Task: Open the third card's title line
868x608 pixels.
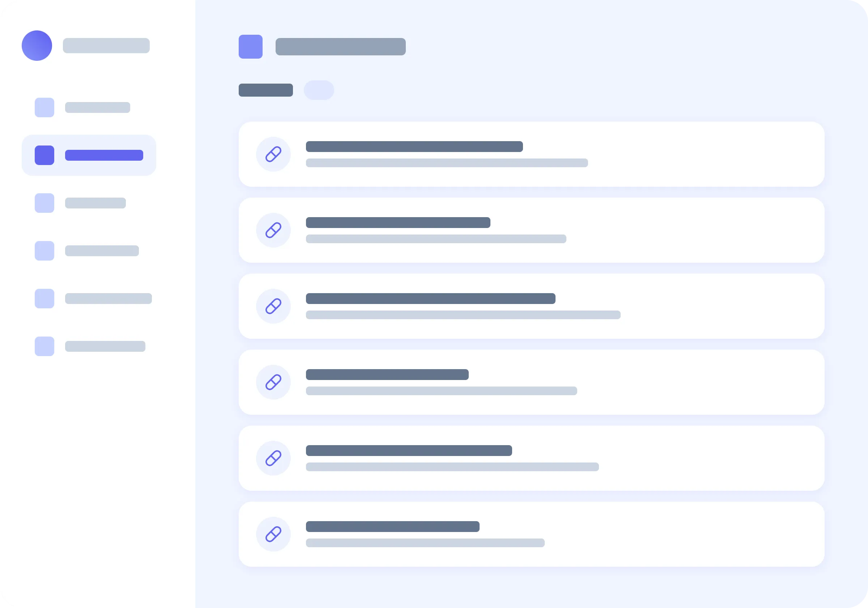Action: tap(430, 299)
